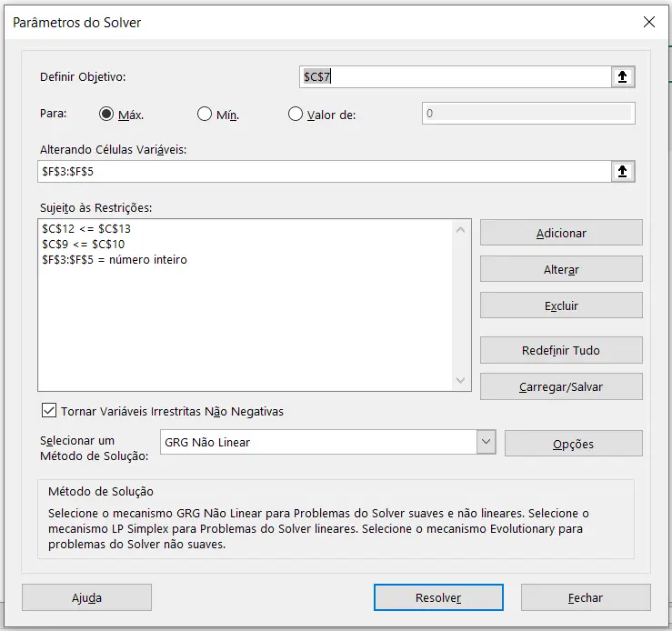Select the Mín. radio button
The image size is (672, 631).
coord(205,115)
